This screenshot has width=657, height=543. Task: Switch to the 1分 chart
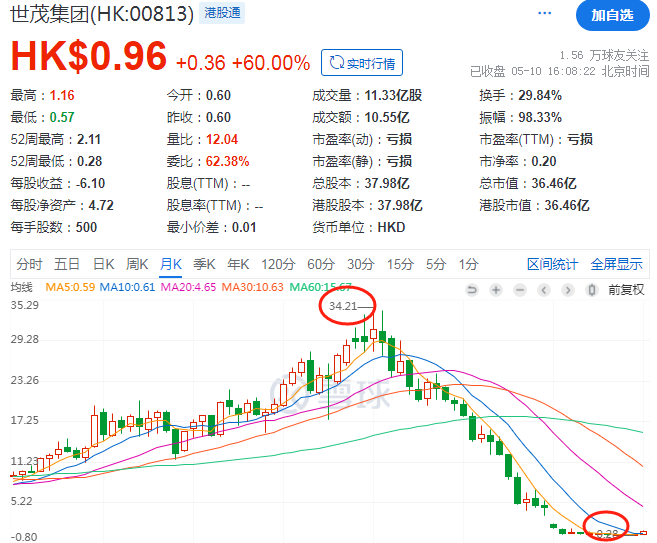tap(468, 264)
